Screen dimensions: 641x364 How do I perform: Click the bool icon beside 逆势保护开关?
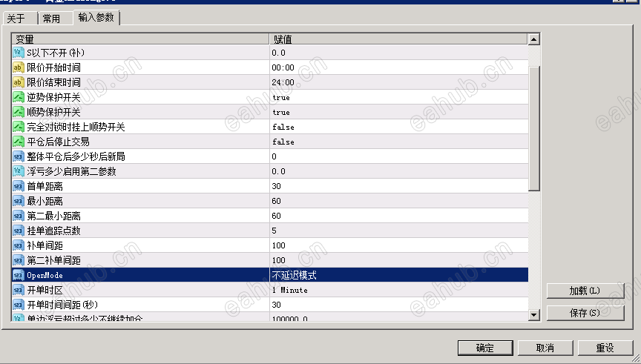point(19,97)
